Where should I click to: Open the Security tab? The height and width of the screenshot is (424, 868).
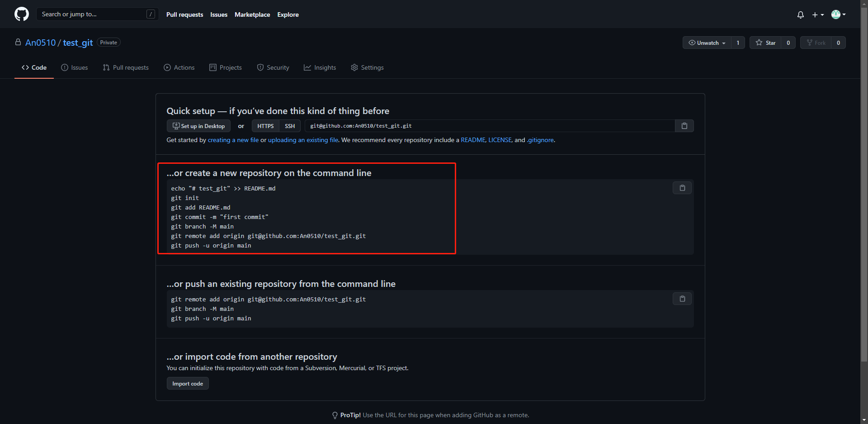tap(273, 67)
